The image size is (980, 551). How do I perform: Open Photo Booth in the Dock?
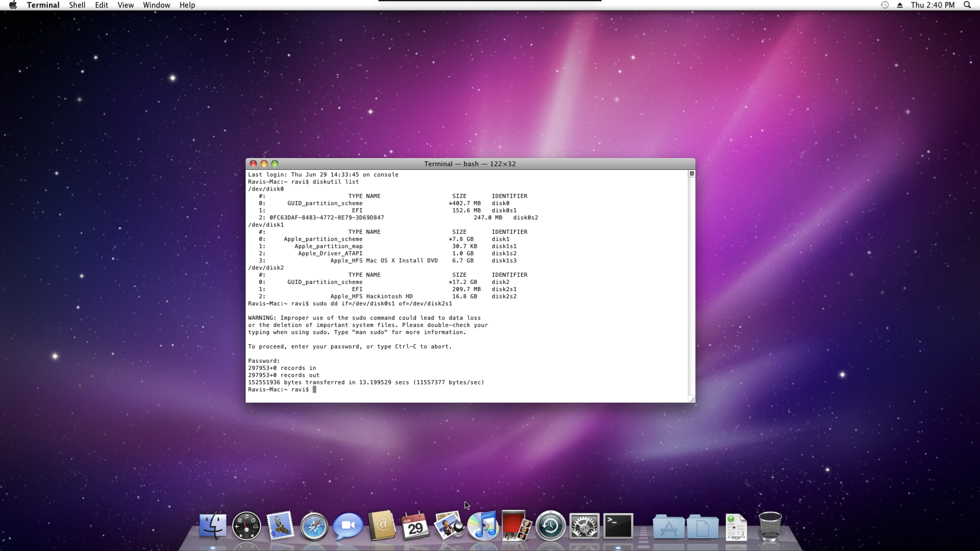click(x=516, y=526)
